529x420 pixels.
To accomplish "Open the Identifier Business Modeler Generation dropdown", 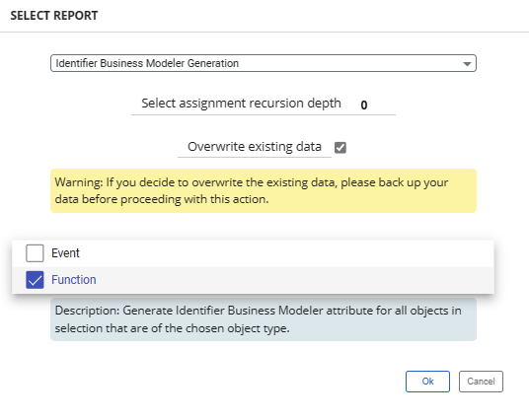I will click(x=264, y=63).
